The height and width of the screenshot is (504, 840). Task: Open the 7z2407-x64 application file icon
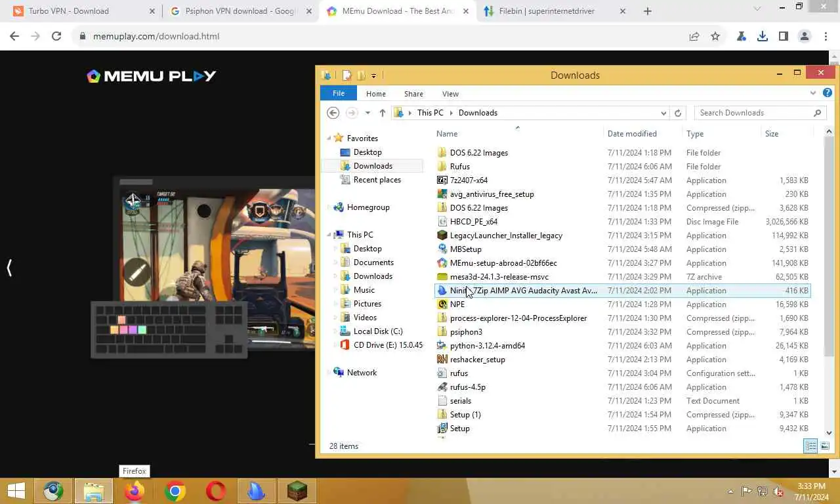(x=442, y=180)
